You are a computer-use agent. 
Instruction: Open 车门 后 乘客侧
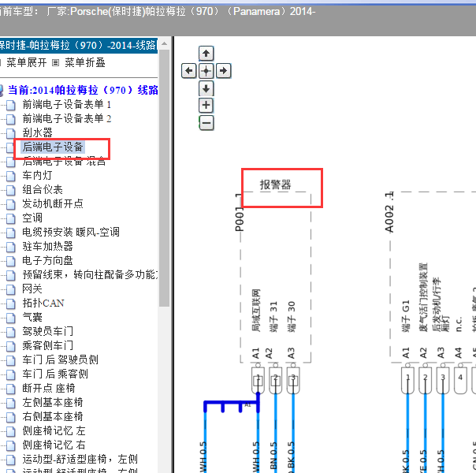[55, 374]
